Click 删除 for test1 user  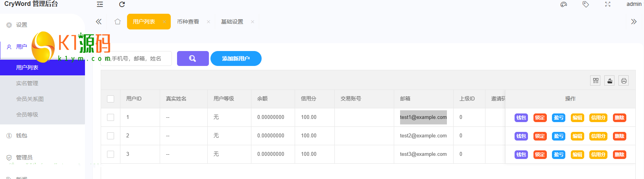point(620,118)
